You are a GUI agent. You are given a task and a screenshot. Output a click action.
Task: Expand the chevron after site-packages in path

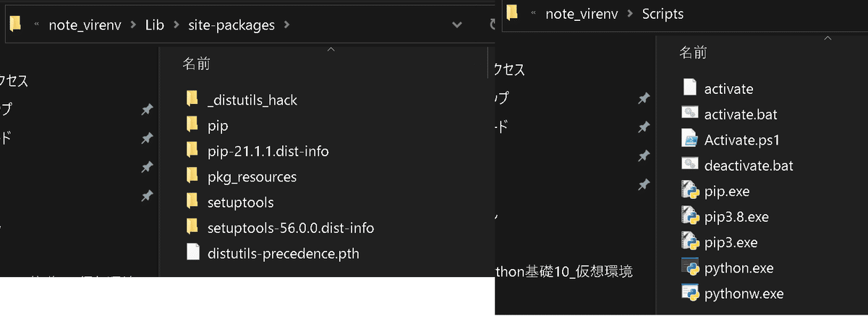point(287,25)
